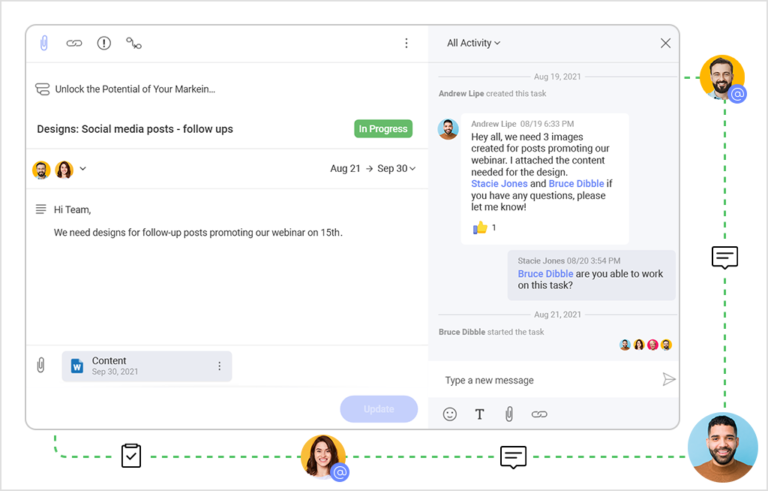Insert link using chain icon in message toolbar
The width and height of the screenshot is (768, 491).
(539, 415)
